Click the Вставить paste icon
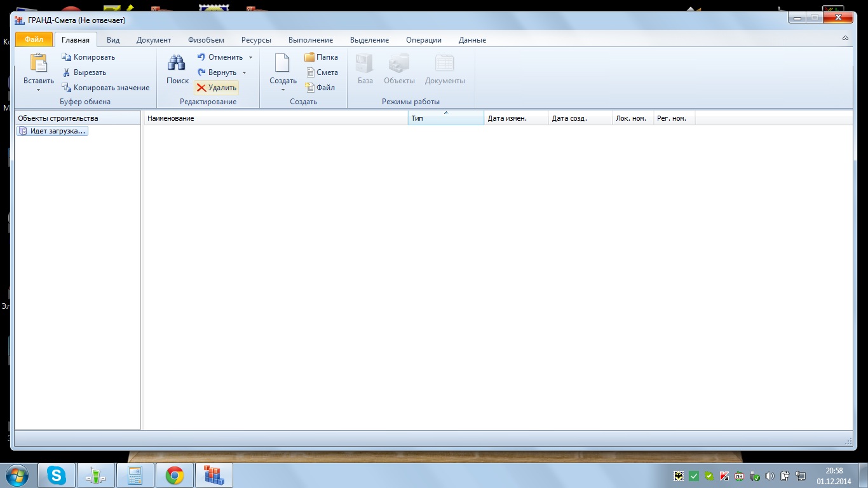Image resolution: width=868 pixels, height=488 pixels. pyautogui.click(x=39, y=64)
